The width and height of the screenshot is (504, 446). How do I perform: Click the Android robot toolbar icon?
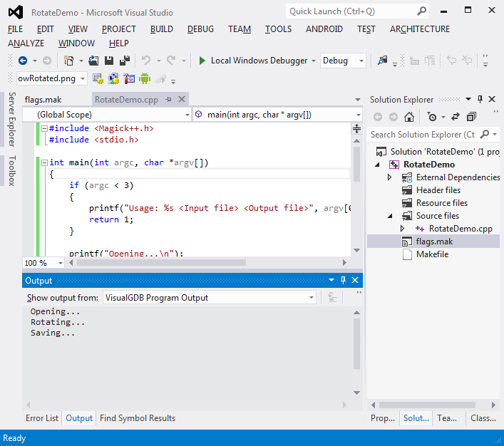(145, 78)
